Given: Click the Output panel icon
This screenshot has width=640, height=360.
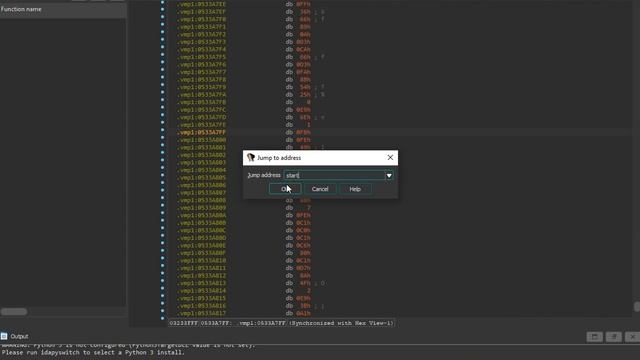Looking at the screenshot, I should tap(4, 336).
